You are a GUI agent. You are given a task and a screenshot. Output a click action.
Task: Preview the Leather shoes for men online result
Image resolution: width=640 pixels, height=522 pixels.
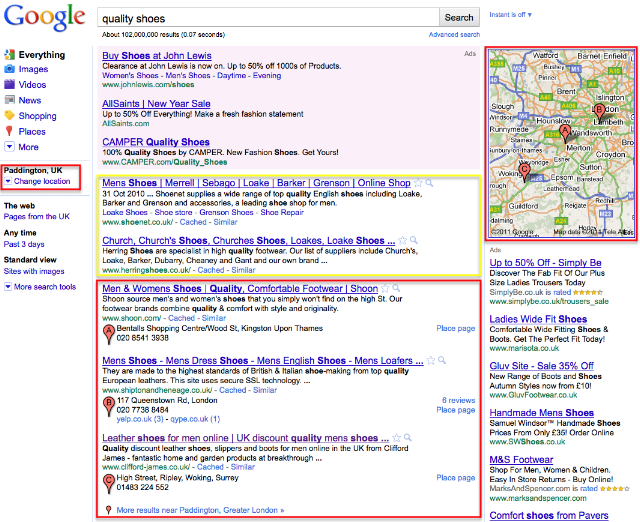pos(407,438)
